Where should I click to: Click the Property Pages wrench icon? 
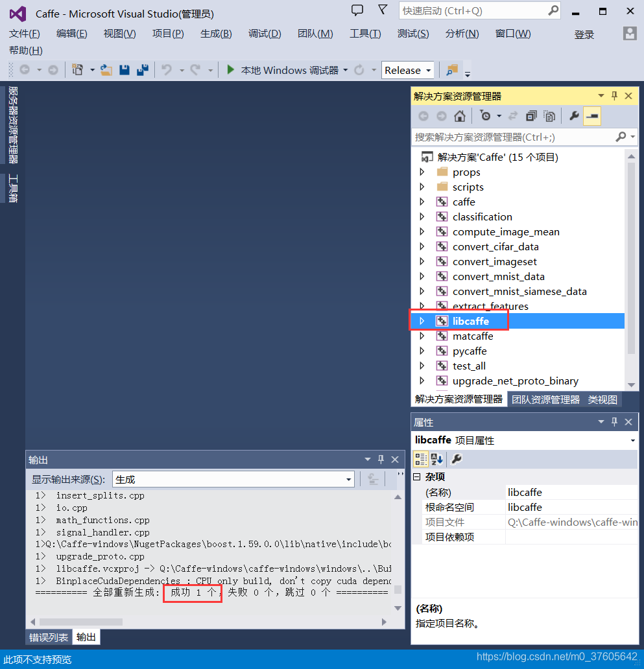pyautogui.click(x=456, y=459)
